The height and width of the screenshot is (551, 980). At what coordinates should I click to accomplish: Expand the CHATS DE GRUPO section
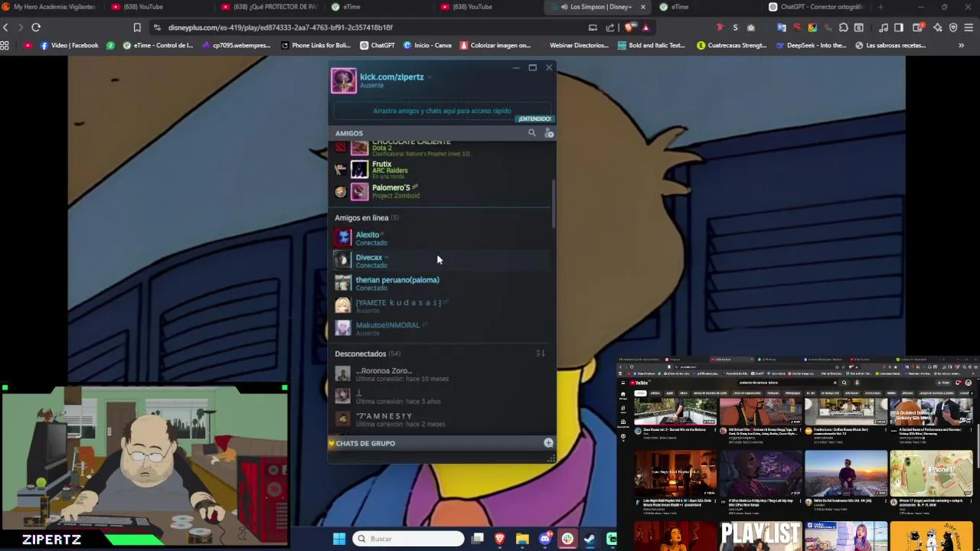365,443
